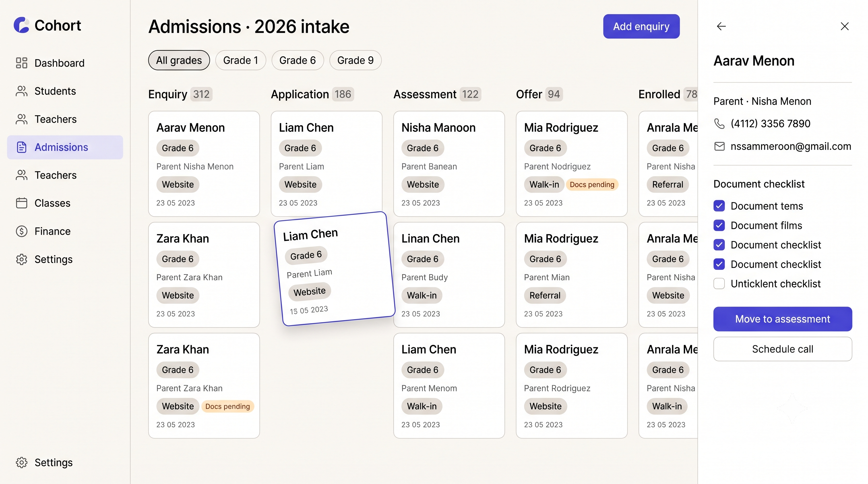
Task: Select the tilted Liam Chen card dated 15 05 2023
Action: 335,268
